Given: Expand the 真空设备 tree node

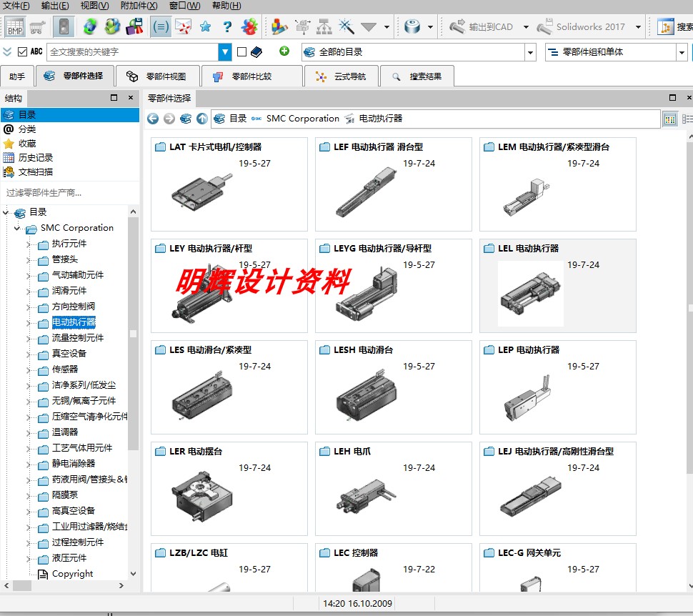Looking at the screenshot, I should pos(29,354).
